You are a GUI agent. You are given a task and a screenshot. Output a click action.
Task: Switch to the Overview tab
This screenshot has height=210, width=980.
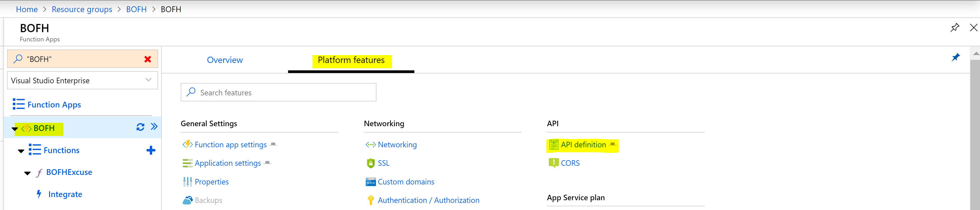(224, 60)
